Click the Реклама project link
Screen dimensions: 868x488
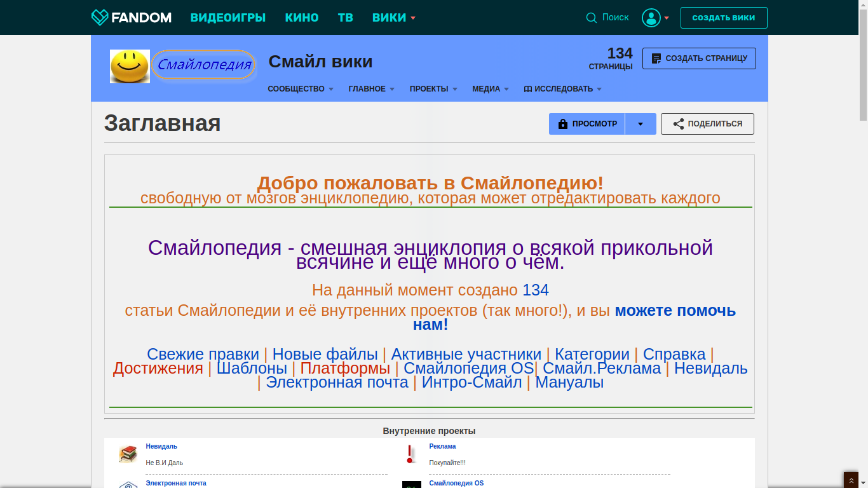(x=442, y=447)
